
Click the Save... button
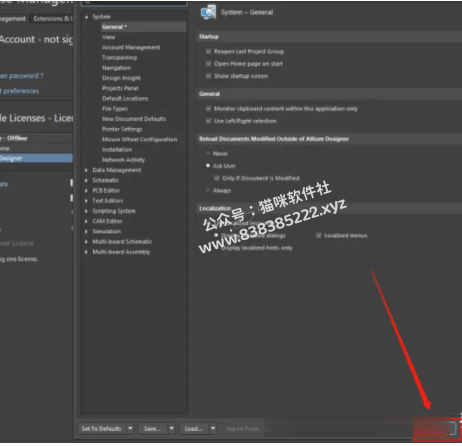point(153,429)
